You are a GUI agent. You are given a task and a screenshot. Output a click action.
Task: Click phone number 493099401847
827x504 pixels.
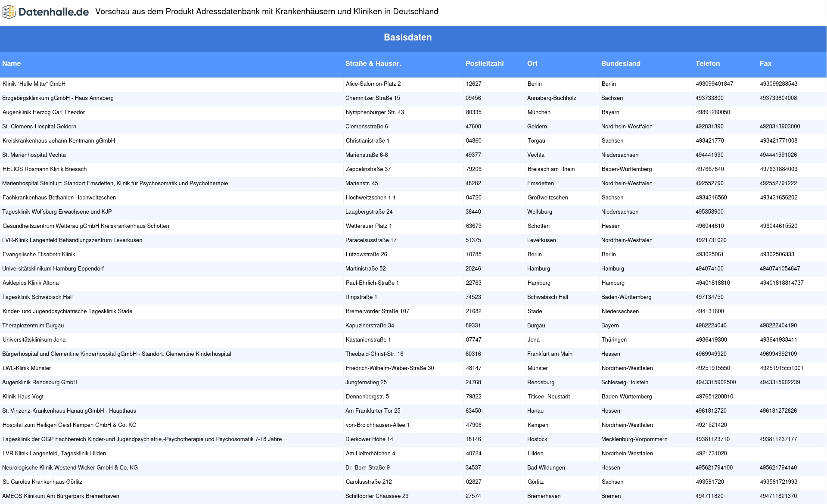(715, 84)
